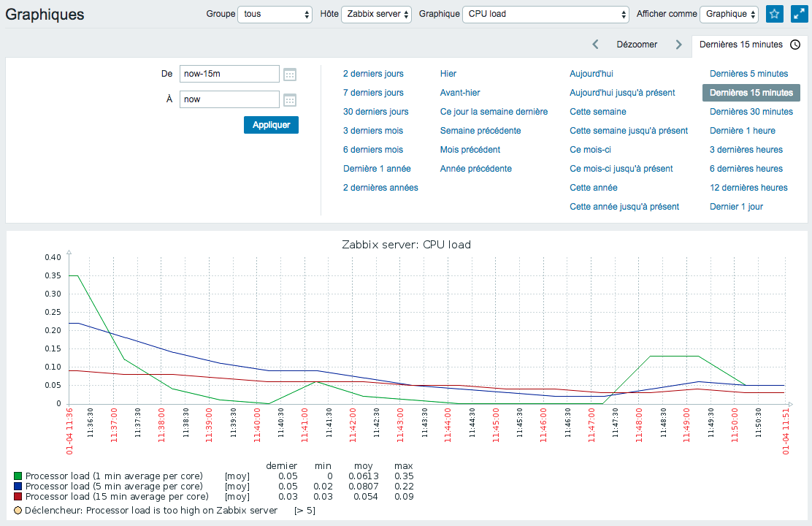Click max value 0.35 in legend
The width and height of the screenshot is (812, 526).
404,476
